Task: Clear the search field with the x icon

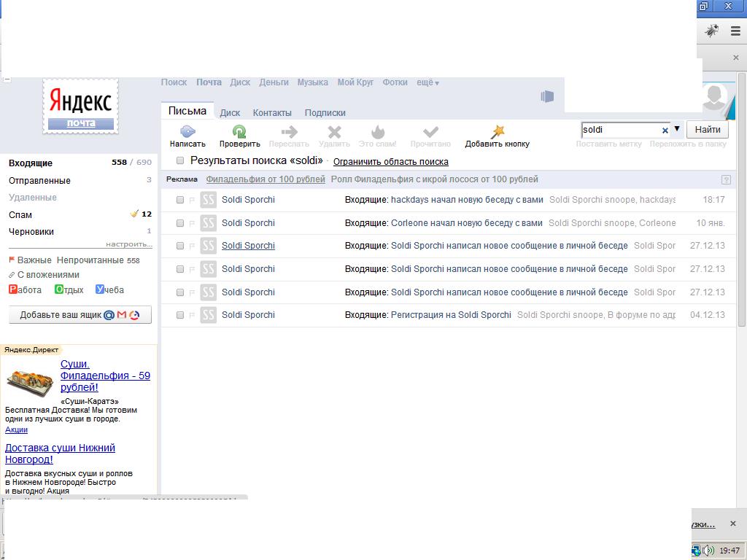Action: (665, 130)
